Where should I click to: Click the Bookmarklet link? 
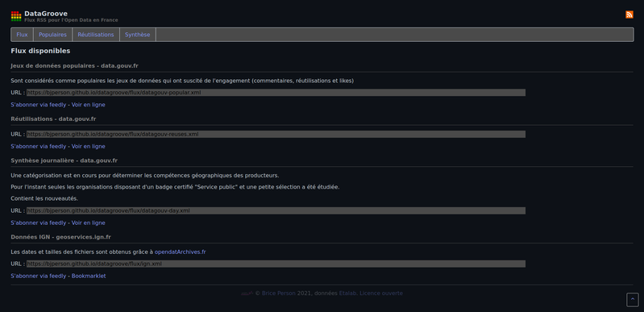(x=89, y=277)
